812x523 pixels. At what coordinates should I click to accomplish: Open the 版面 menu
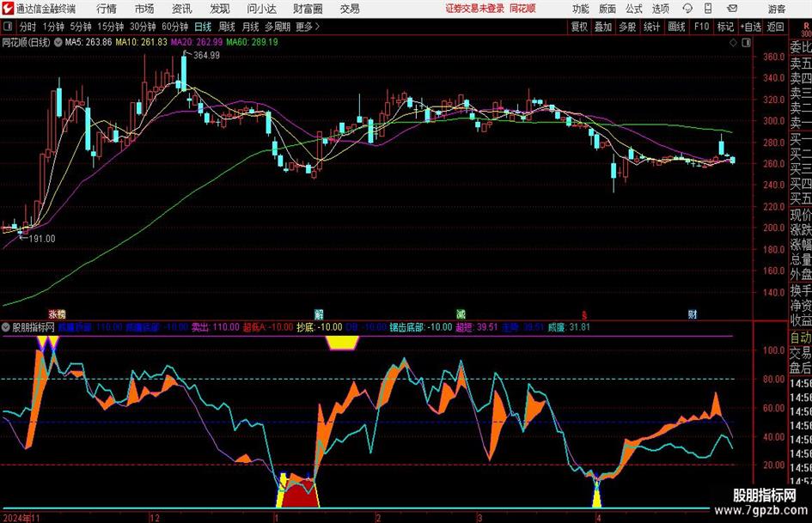point(607,9)
